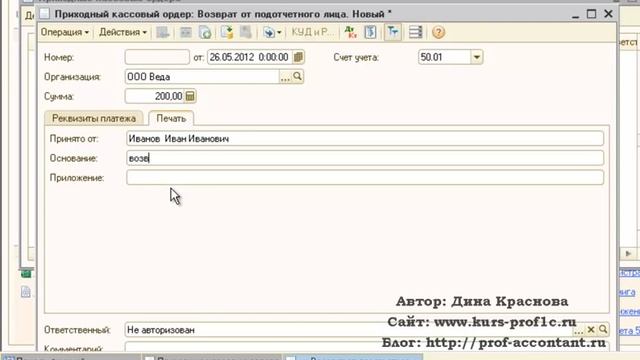Image resolution: width=640 pixels, height=360 pixels.
Task: Switch to Реквизиты платежа tab
Action: coord(94,118)
